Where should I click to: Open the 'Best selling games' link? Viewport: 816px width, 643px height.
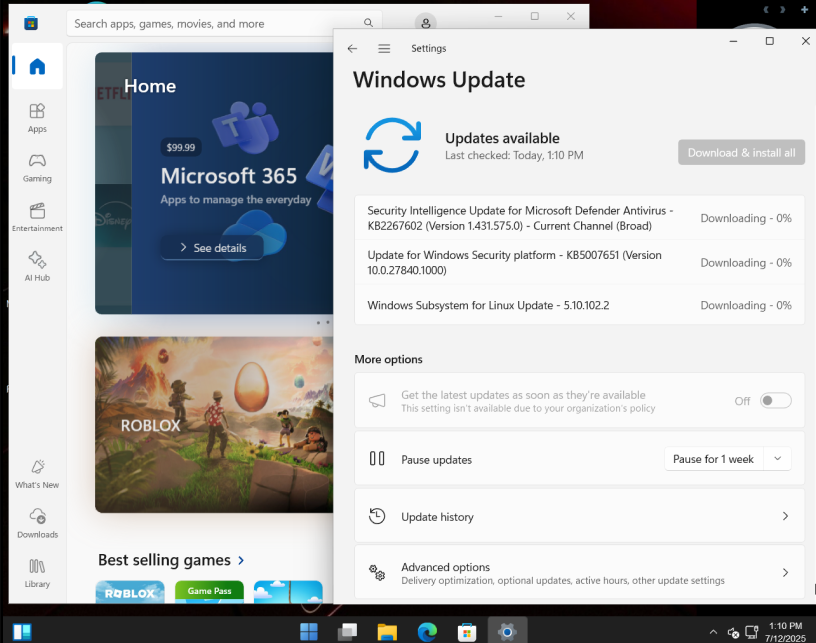(171, 560)
